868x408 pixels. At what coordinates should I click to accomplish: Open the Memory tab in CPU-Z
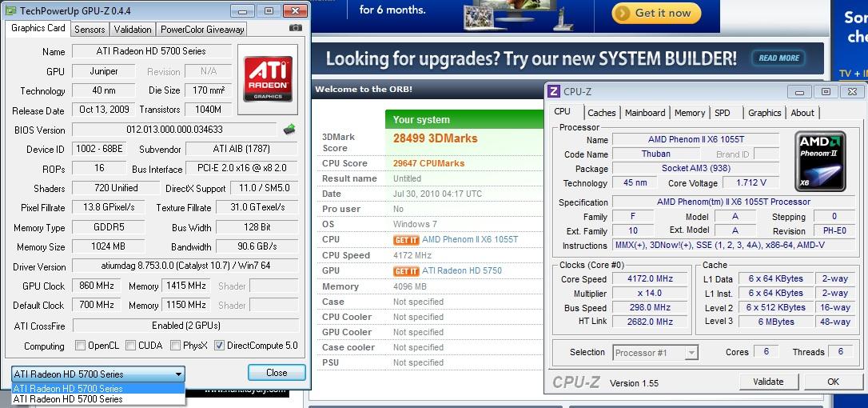[690, 113]
